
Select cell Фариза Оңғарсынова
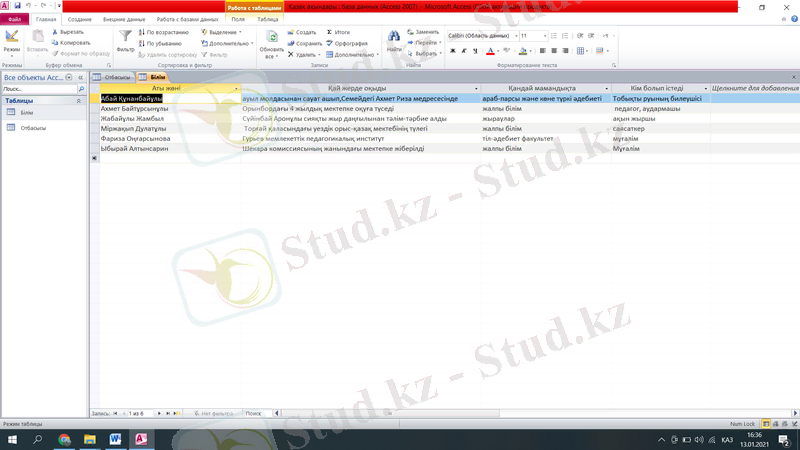(x=170, y=139)
